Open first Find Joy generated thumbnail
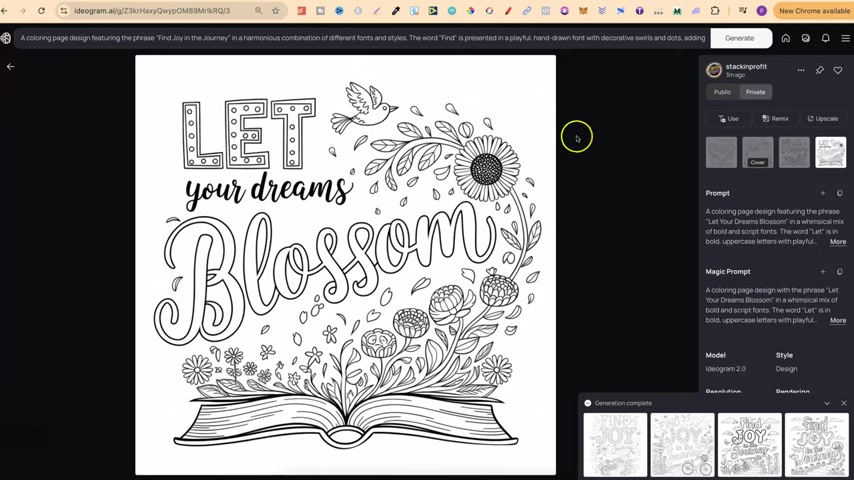Screen dimensions: 854x480 (x=615, y=445)
